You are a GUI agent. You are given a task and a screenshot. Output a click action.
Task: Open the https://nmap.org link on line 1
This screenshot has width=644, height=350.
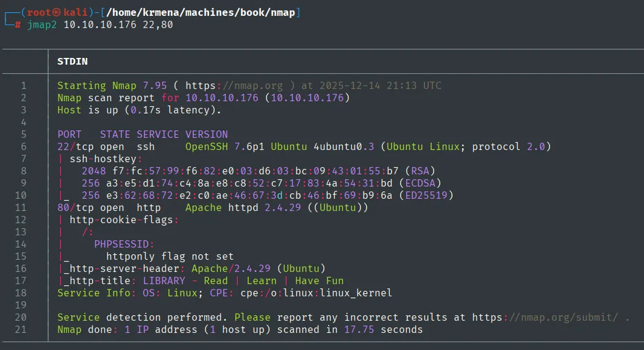click(234, 85)
